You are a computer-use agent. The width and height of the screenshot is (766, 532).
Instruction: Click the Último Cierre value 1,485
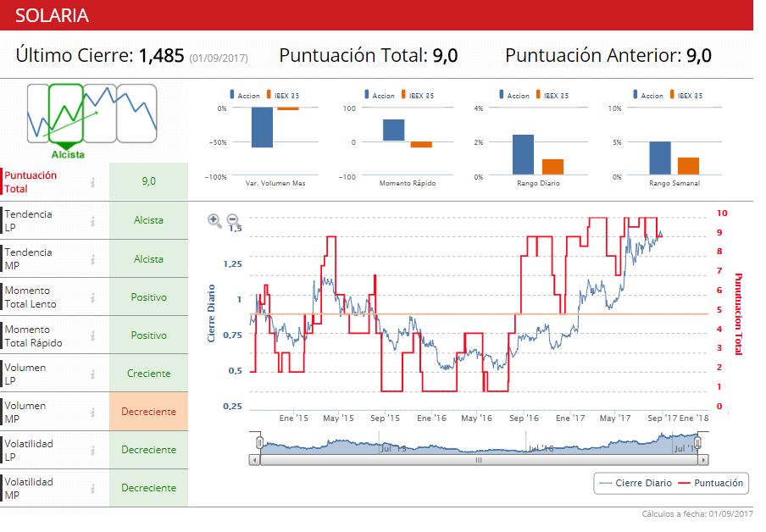(161, 55)
